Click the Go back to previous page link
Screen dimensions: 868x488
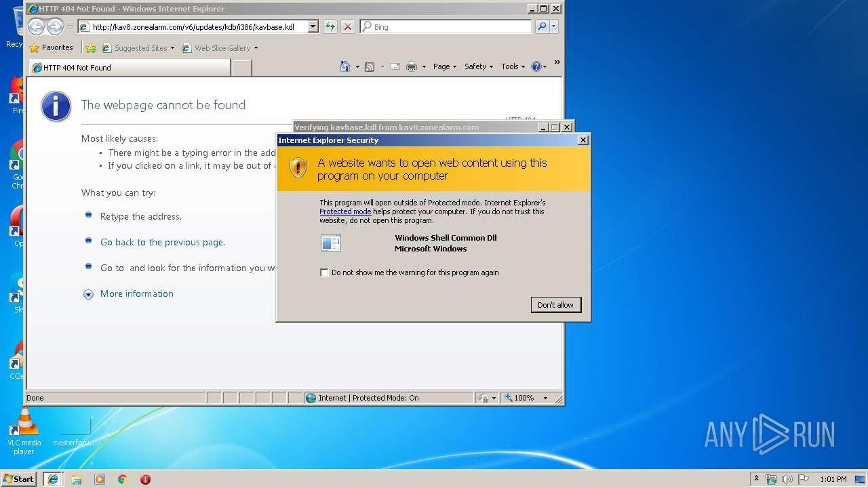pos(163,242)
